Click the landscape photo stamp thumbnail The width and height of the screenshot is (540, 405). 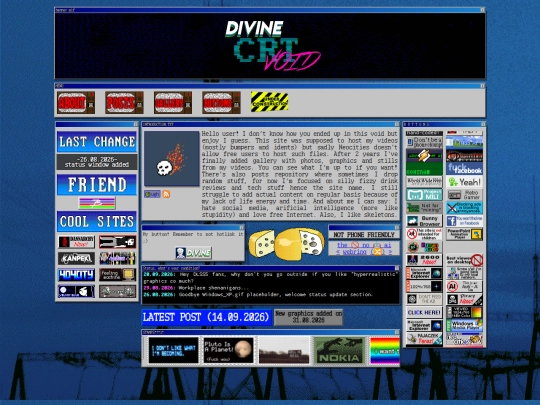click(284, 350)
